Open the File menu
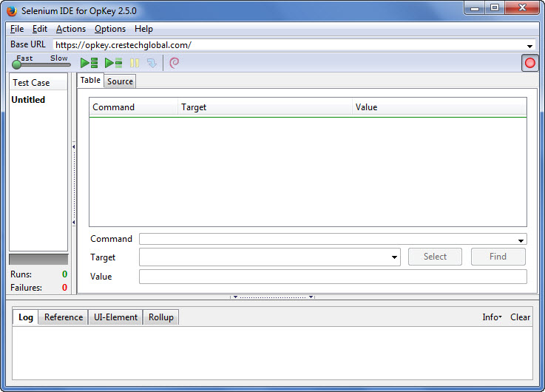The height and width of the screenshot is (392, 545). click(x=17, y=29)
